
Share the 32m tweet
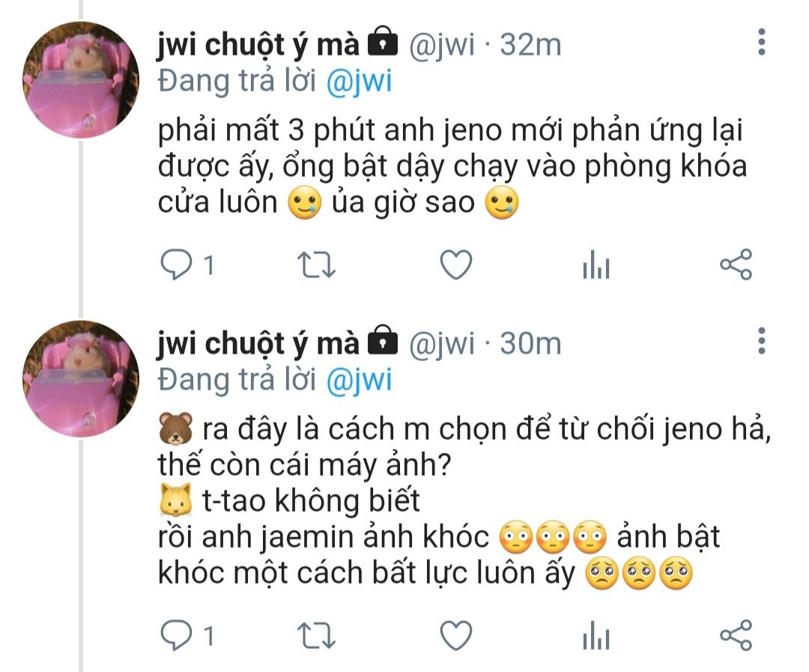point(736,264)
